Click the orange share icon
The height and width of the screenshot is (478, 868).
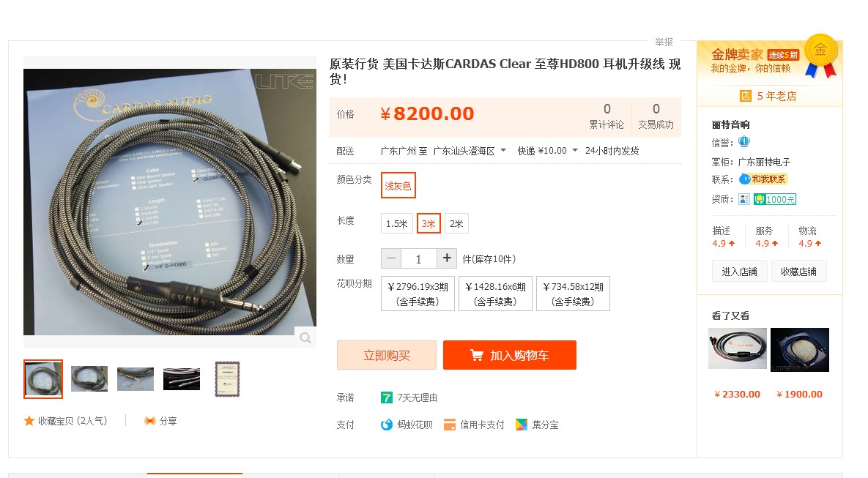[x=149, y=421]
